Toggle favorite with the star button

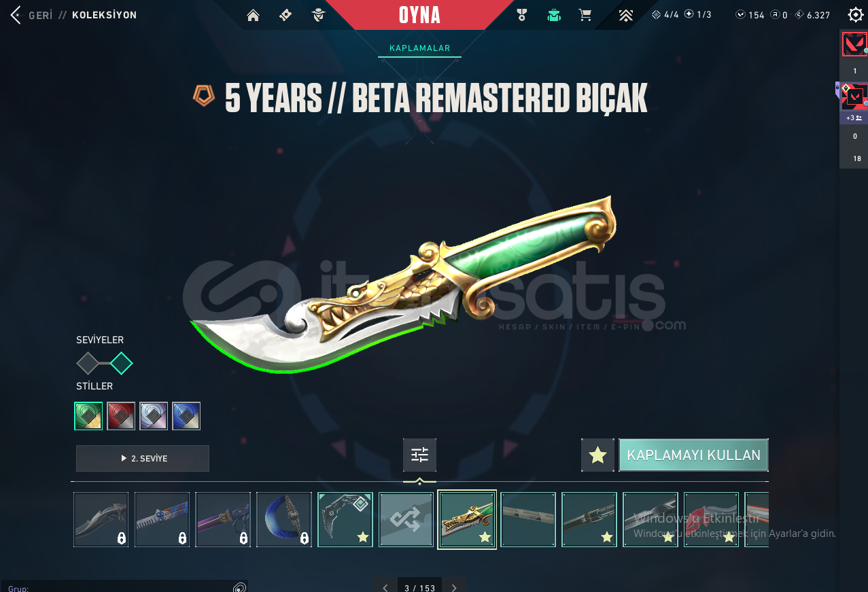tap(597, 455)
